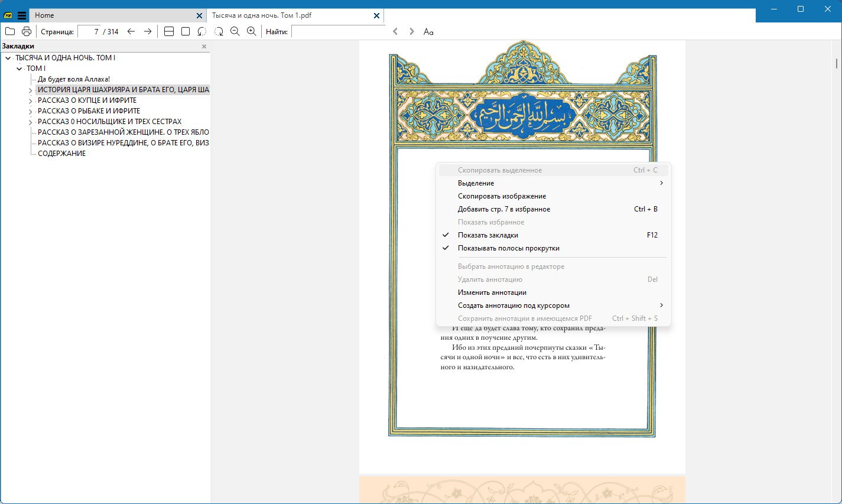Find previous search match

(x=395, y=31)
